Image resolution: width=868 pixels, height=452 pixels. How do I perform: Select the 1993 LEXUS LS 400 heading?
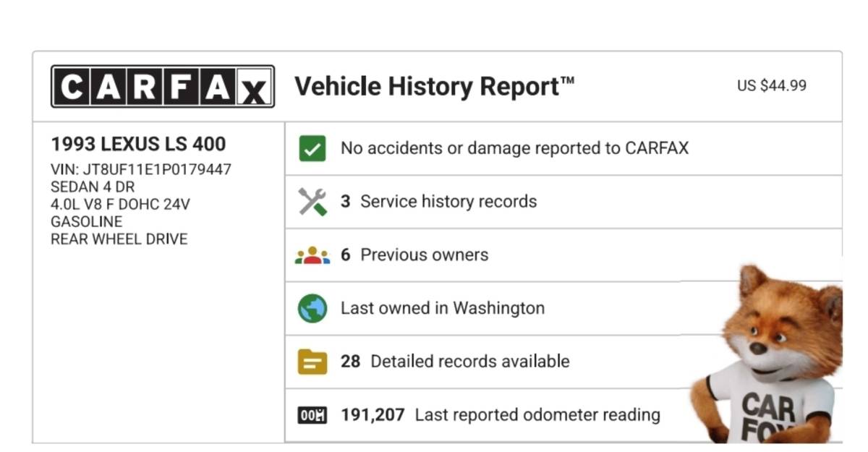tap(138, 144)
